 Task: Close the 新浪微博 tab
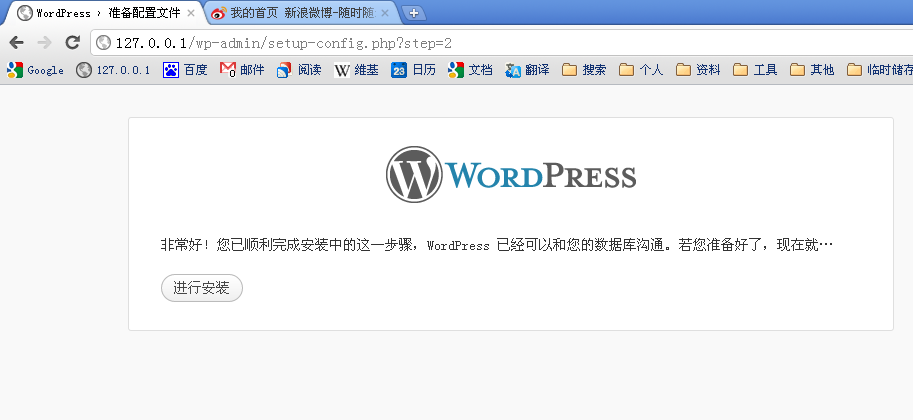pos(384,13)
